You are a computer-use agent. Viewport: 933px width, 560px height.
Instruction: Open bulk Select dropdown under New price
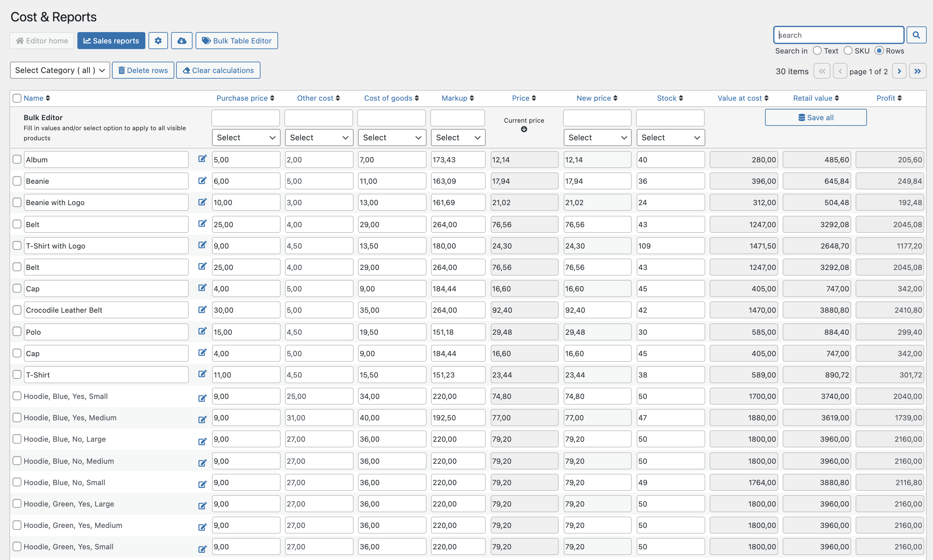click(598, 137)
